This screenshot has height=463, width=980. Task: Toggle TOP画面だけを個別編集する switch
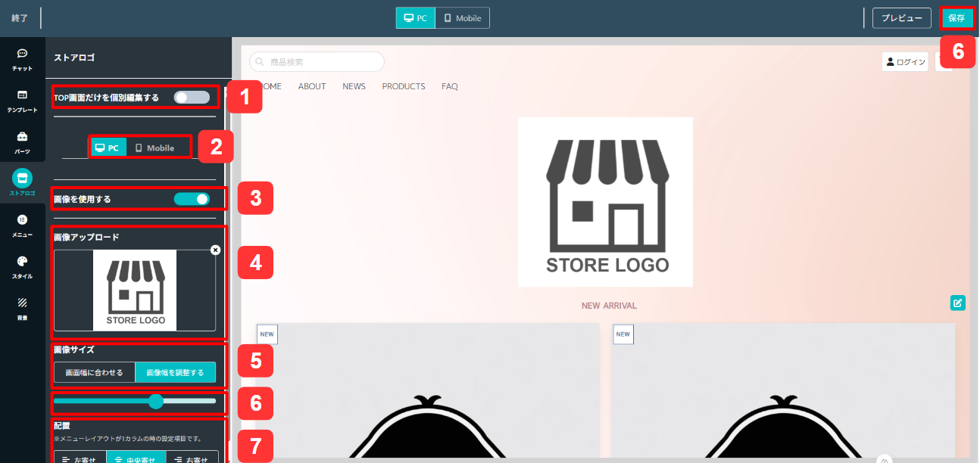[x=192, y=97]
